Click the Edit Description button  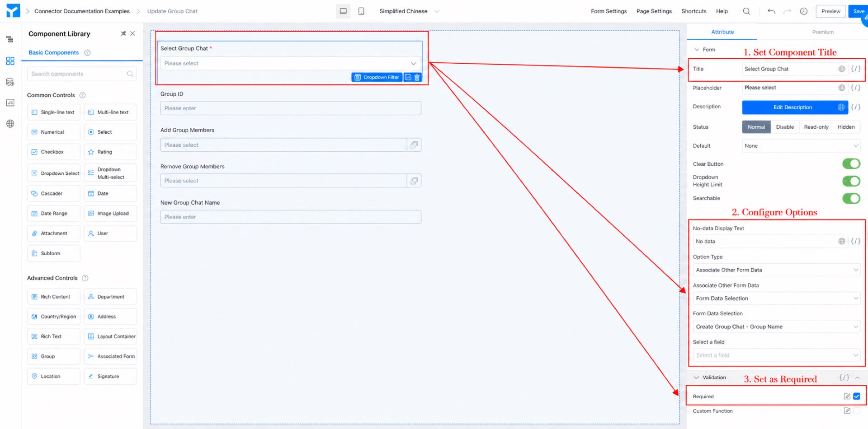793,107
